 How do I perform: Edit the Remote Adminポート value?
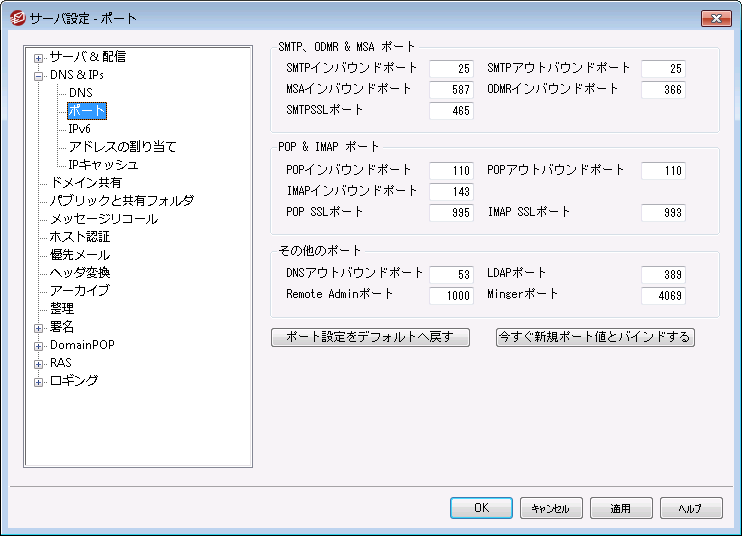click(451, 295)
